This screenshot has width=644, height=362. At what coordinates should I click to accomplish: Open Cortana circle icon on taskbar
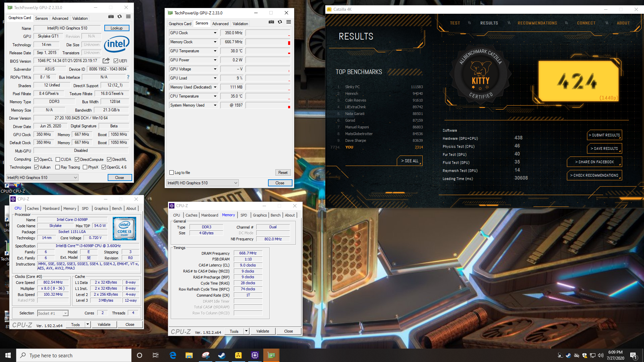pyautogui.click(x=140, y=355)
